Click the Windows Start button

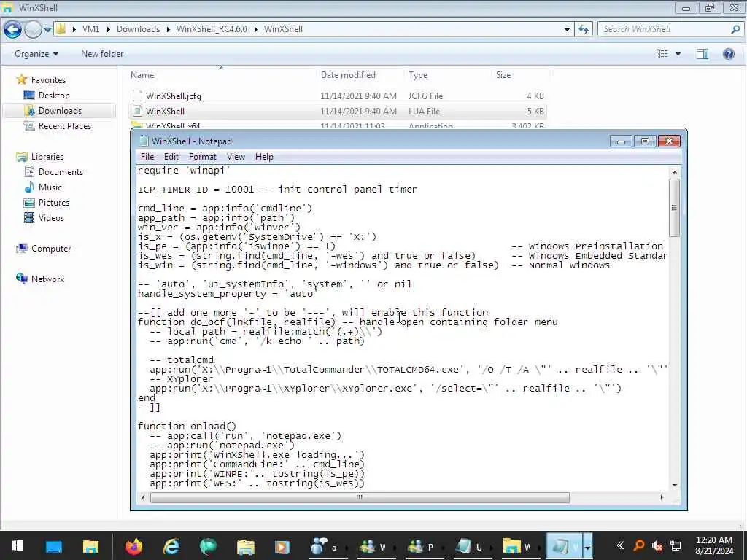coord(18,546)
